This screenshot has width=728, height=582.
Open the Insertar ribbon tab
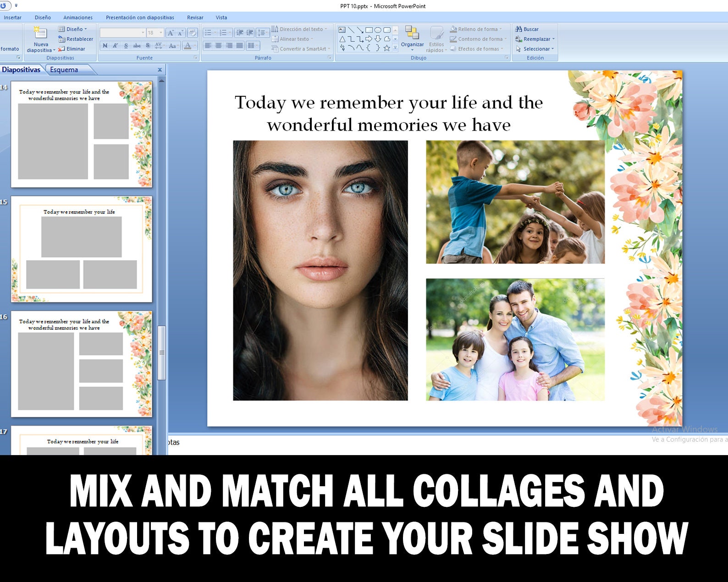pyautogui.click(x=12, y=17)
